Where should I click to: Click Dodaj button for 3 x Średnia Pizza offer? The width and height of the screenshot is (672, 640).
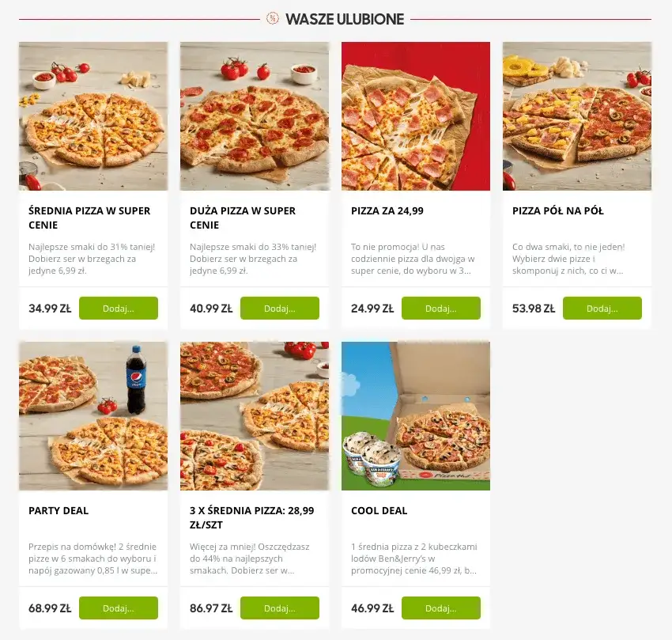click(x=280, y=608)
